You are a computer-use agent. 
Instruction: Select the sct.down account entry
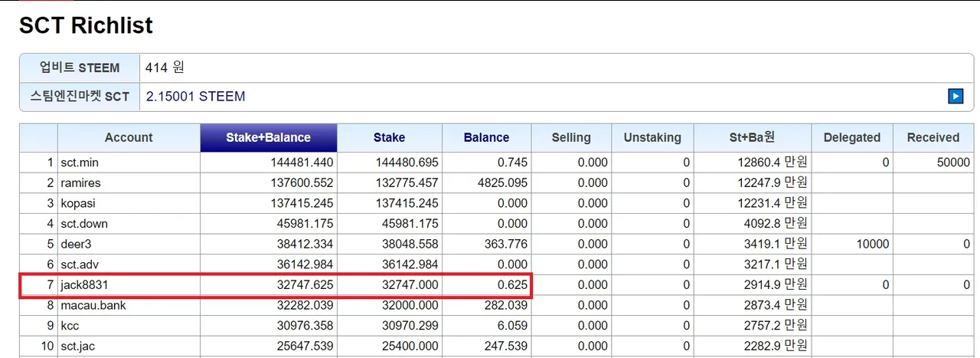click(x=84, y=224)
